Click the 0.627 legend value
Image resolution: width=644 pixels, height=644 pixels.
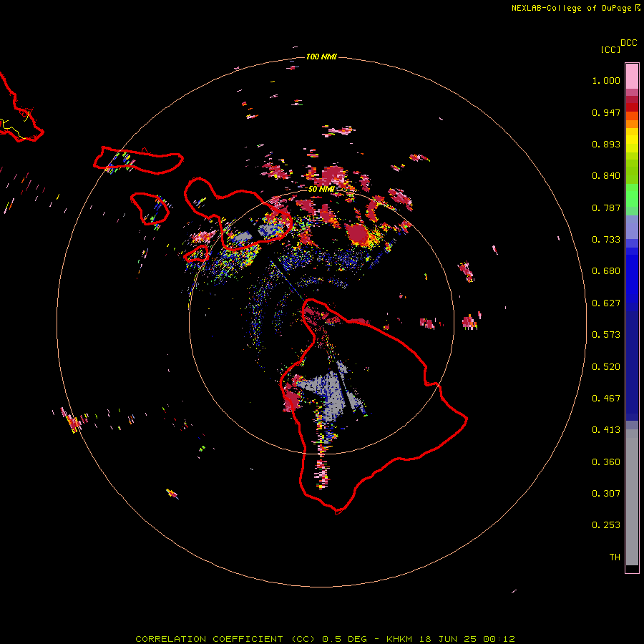[606, 303]
